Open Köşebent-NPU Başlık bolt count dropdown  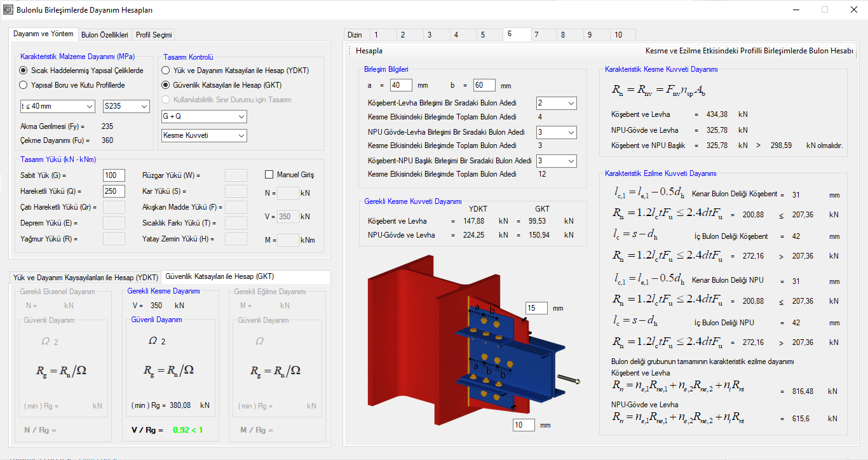556,161
